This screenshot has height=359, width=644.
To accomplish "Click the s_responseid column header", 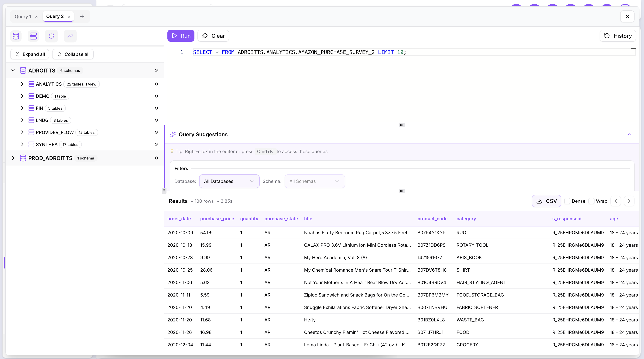I will click(567, 219).
